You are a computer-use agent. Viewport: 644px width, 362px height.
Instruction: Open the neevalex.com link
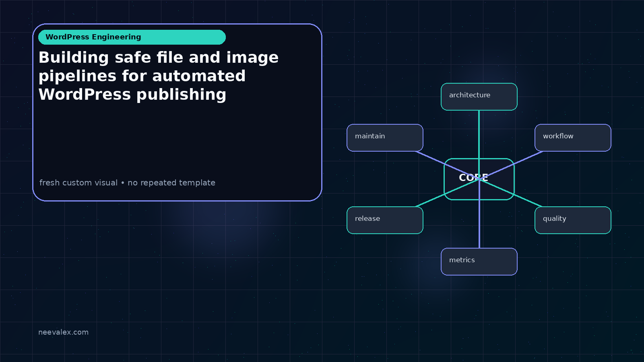[x=63, y=332]
